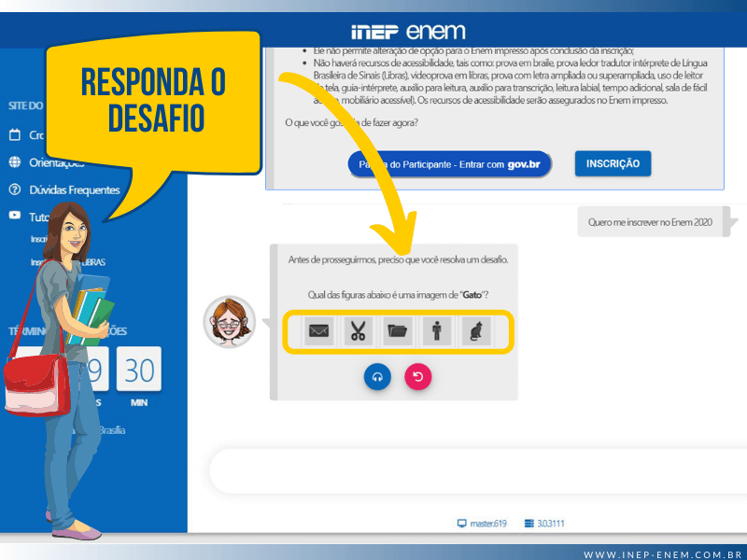The image size is (747, 560).
Task: Select the person silhouette figure
Action: [x=437, y=331]
